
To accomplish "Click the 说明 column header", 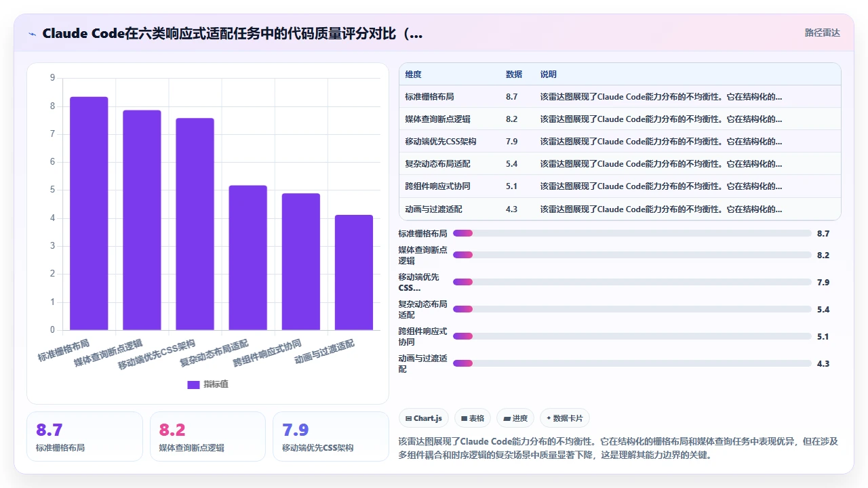I will click(x=549, y=75).
